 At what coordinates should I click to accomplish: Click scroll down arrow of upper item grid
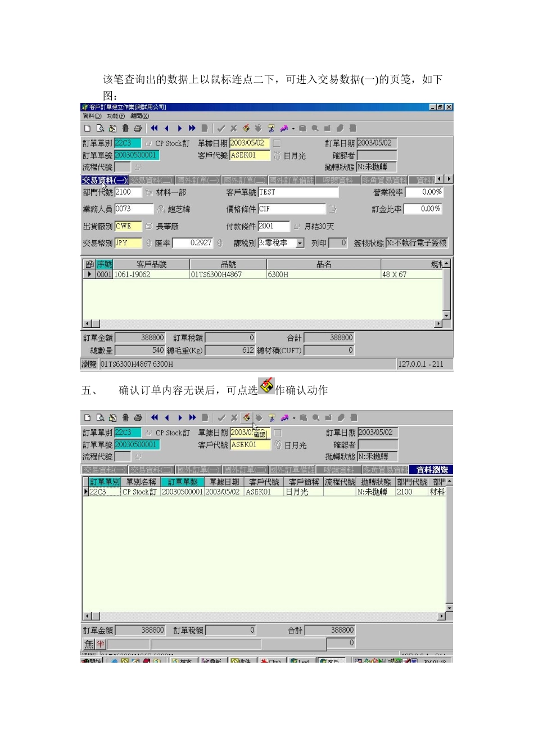[x=447, y=316]
